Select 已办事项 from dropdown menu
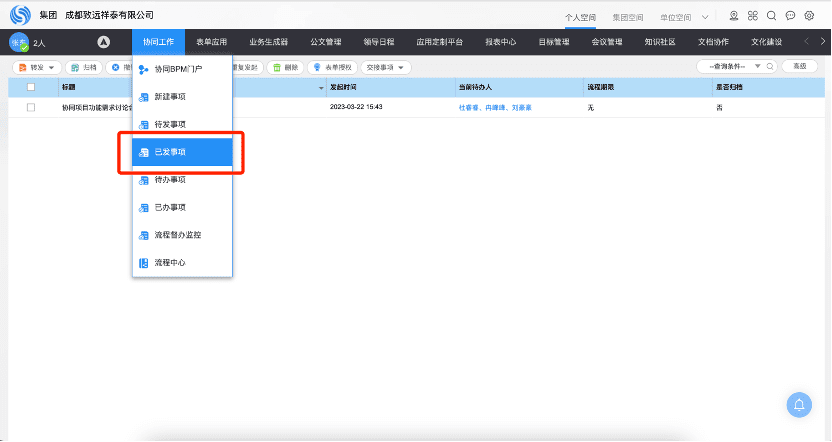This screenshot has height=442, width=832. (x=182, y=207)
